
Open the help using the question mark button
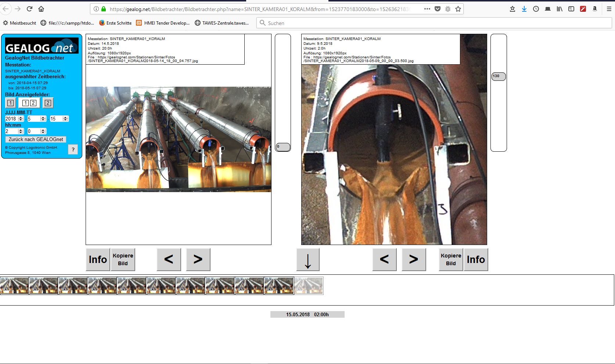(73, 149)
